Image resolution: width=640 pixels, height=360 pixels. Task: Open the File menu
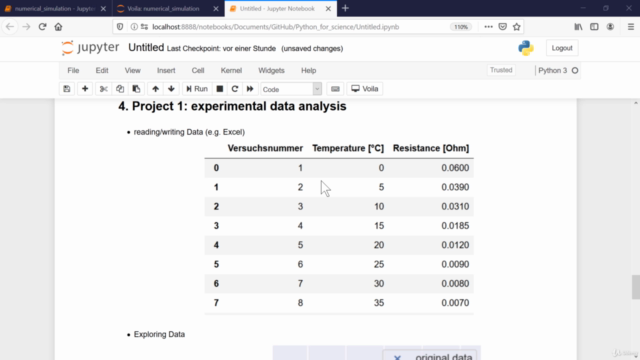coord(73,71)
